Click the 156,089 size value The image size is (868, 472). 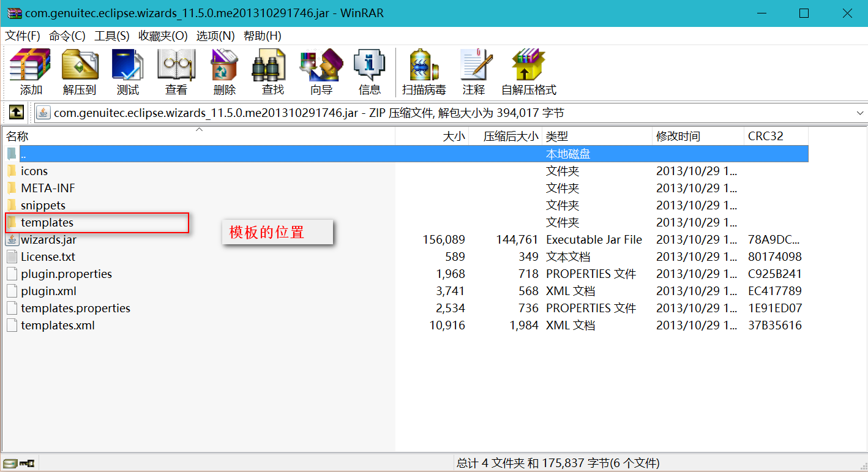click(x=444, y=239)
